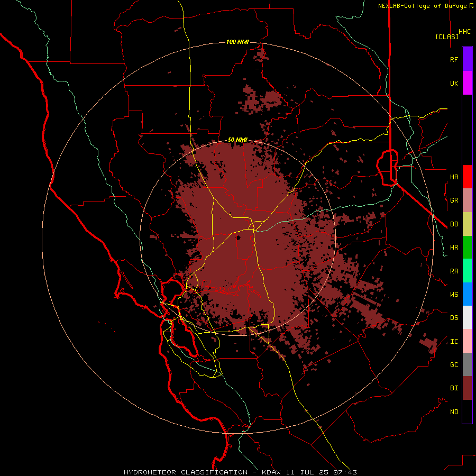Select the BD yellow legend swatch
This screenshot has height=476, width=476.
(467, 224)
